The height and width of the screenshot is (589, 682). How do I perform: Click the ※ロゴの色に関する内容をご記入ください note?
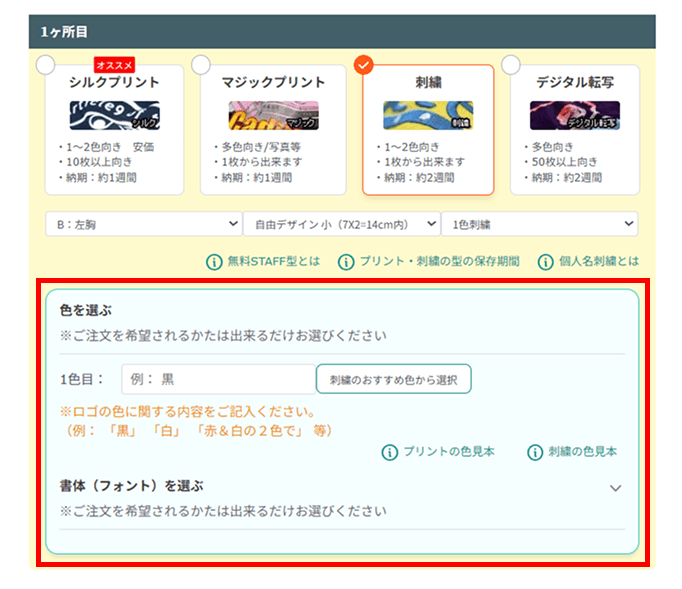tap(187, 412)
